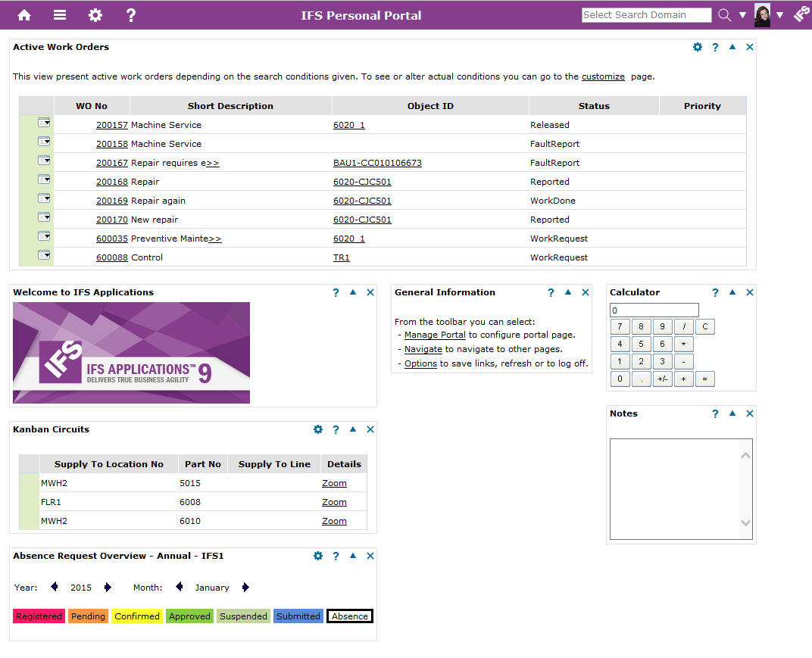Click inside the Notes text area
Image resolution: width=812 pixels, height=658 pixels.
click(x=674, y=488)
